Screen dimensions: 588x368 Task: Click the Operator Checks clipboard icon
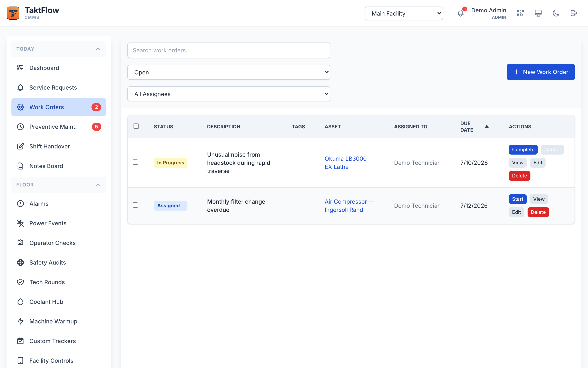click(x=20, y=243)
